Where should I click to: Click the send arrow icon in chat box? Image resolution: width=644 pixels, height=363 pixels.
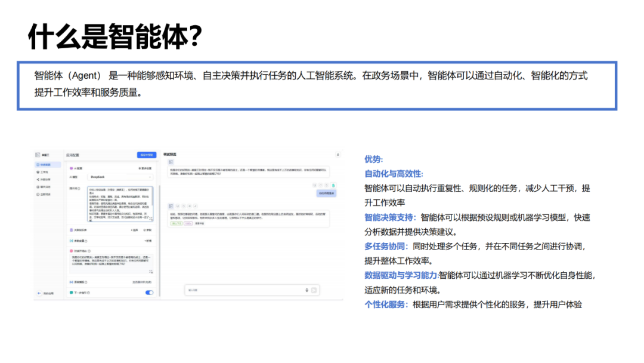click(x=314, y=290)
